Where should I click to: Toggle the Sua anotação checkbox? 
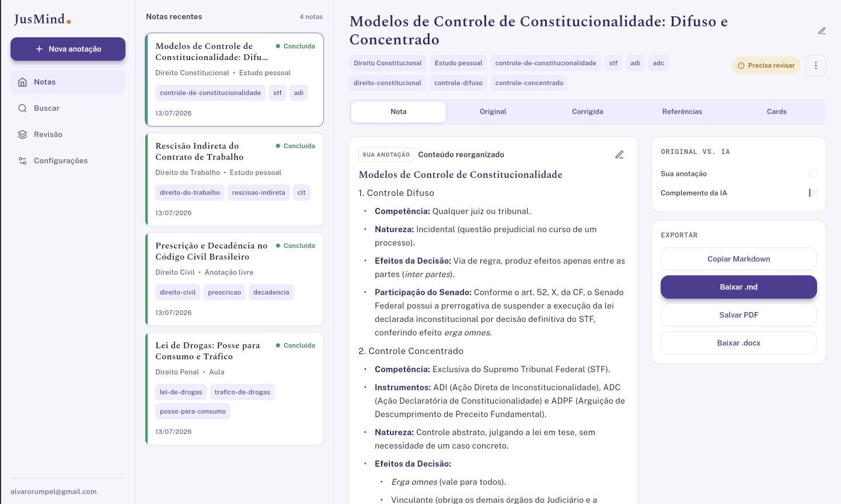(813, 174)
